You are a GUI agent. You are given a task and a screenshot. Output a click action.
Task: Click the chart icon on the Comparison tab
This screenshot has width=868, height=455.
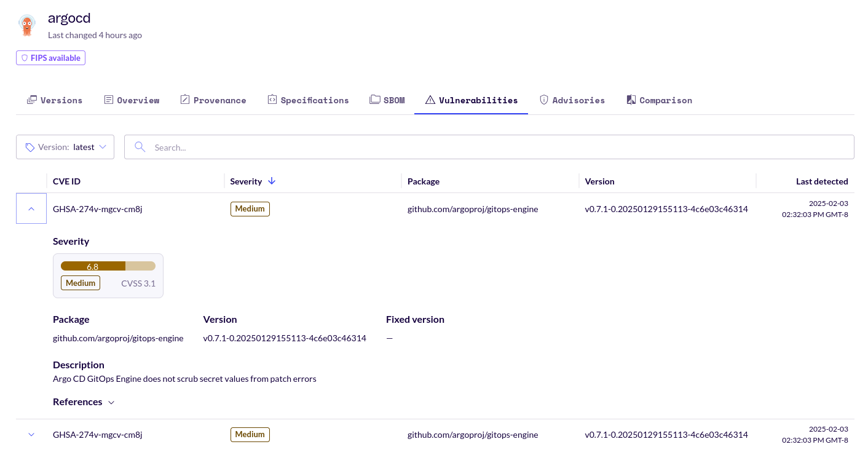[x=630, y=99]
